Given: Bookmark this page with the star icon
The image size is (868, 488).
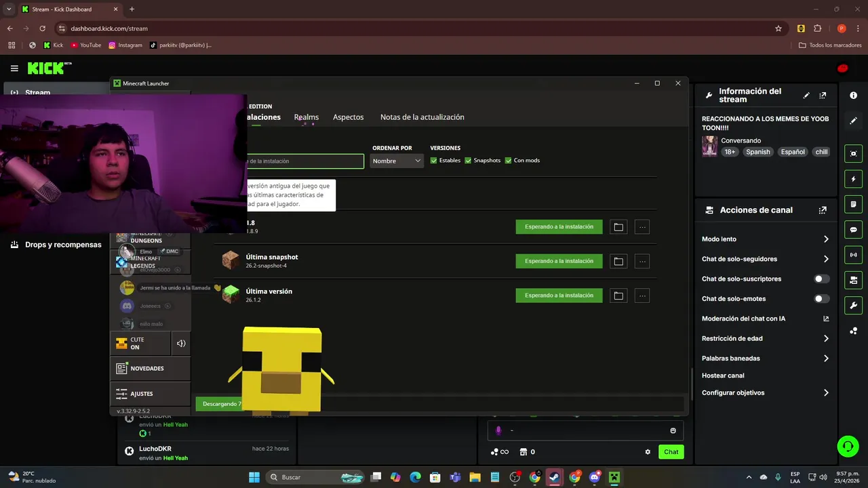Looking at the screenshot, I should [x=778, y=28].
